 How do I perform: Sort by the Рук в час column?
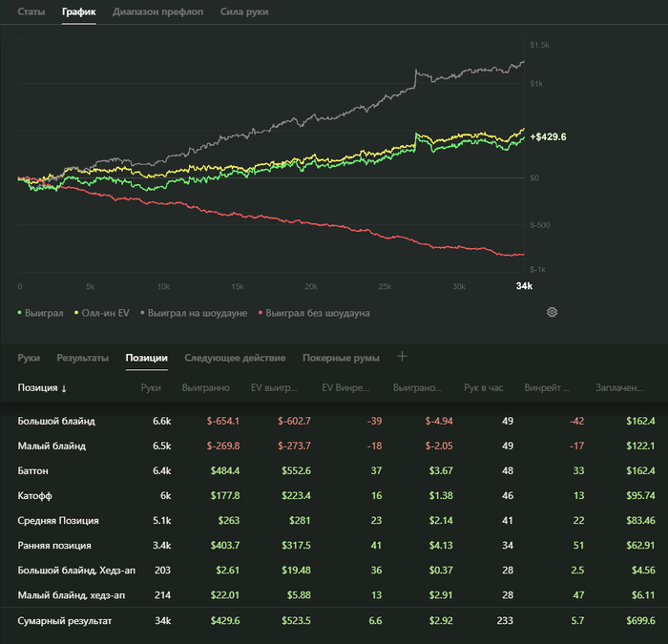pyautogui.click(x=484, y=388)
